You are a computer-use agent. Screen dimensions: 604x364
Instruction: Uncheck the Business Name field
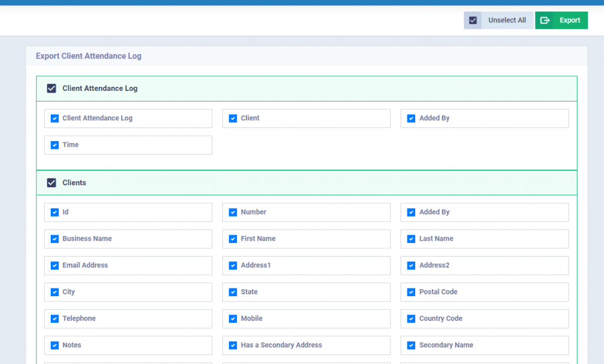[54, 238]
